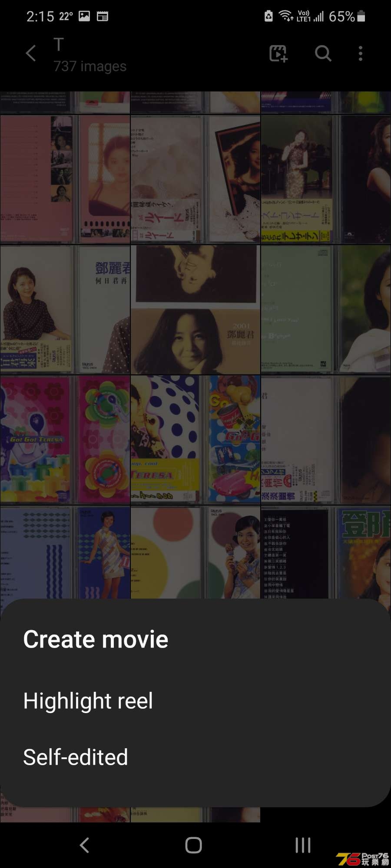
Task: Open the 2001 sepia portrait thumbnail
Action: click(x=195, y=309)
